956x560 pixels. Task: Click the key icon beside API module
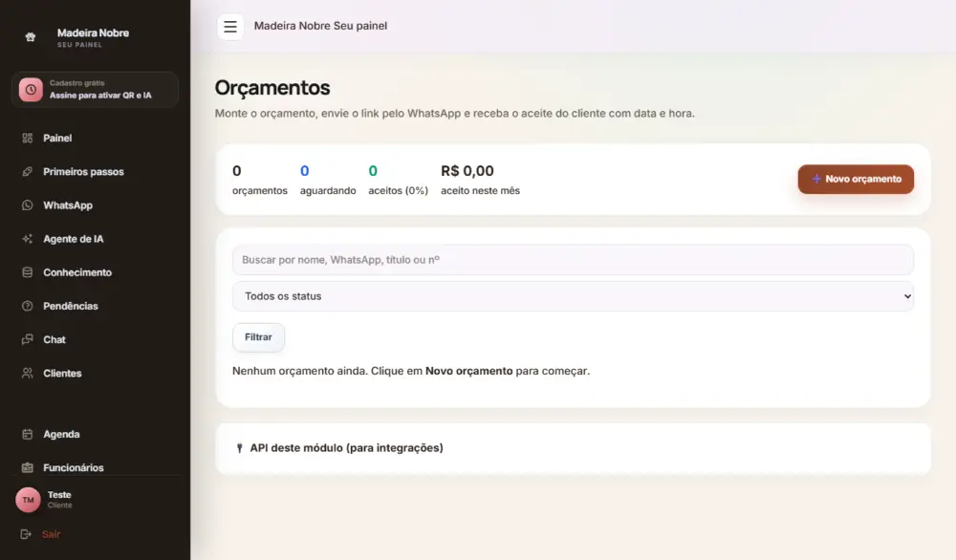[240, 448]
